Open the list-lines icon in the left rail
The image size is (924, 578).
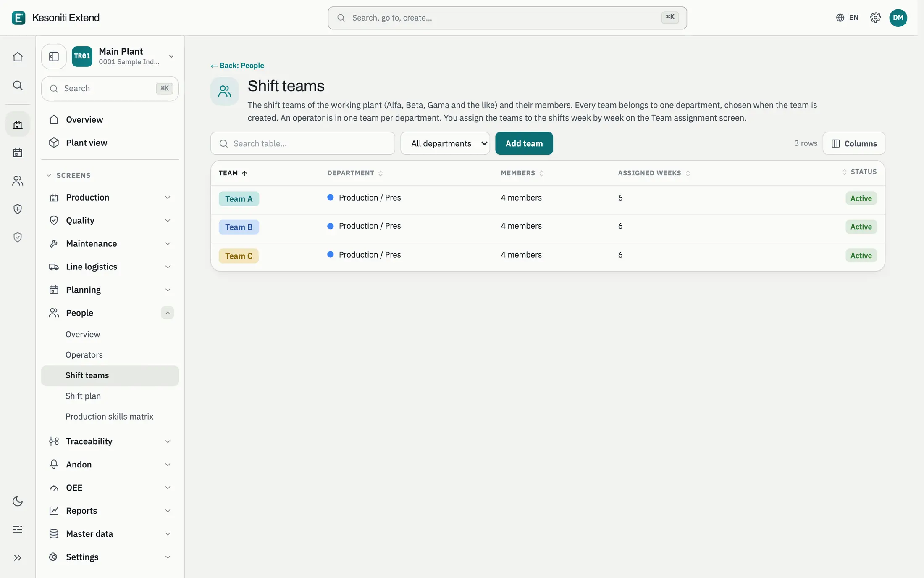[18, 529]
